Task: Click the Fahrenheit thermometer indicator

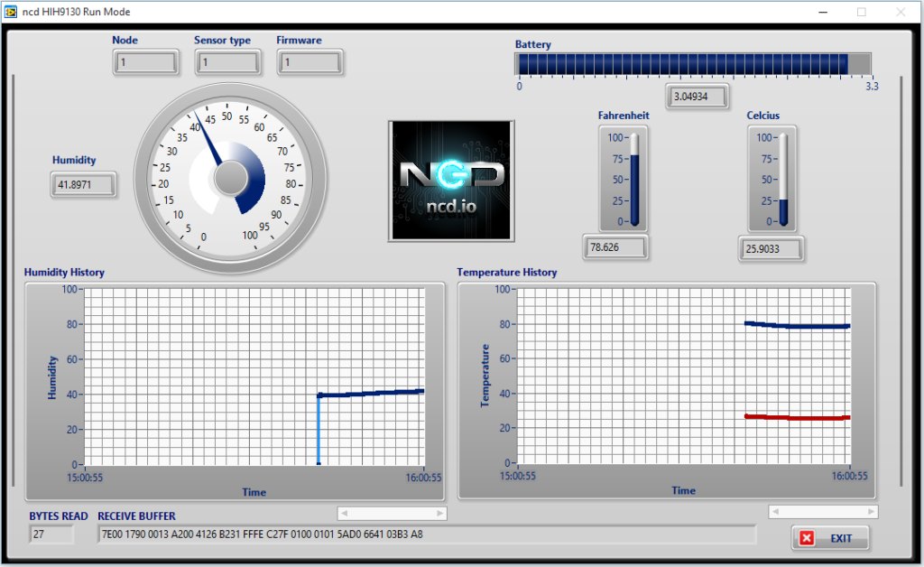Action: 634,180
